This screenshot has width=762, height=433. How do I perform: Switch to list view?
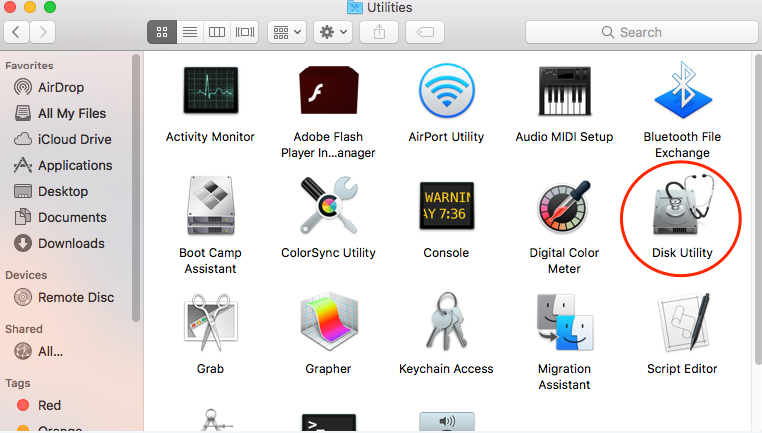point(190,33)
